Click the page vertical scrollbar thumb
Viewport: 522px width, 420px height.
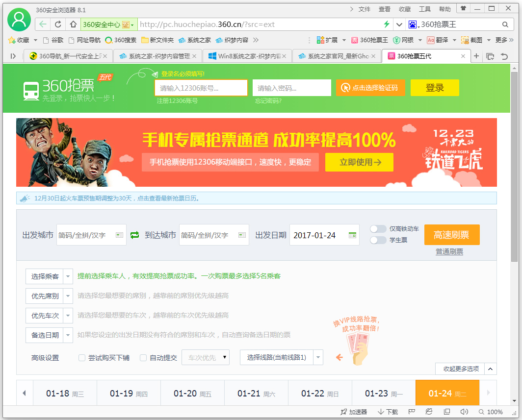[x=514, y=166]
